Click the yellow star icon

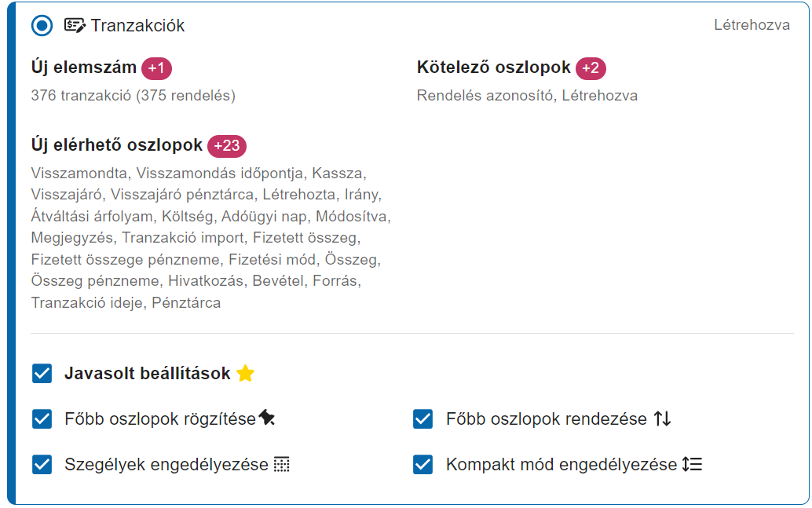pos(246,374)
